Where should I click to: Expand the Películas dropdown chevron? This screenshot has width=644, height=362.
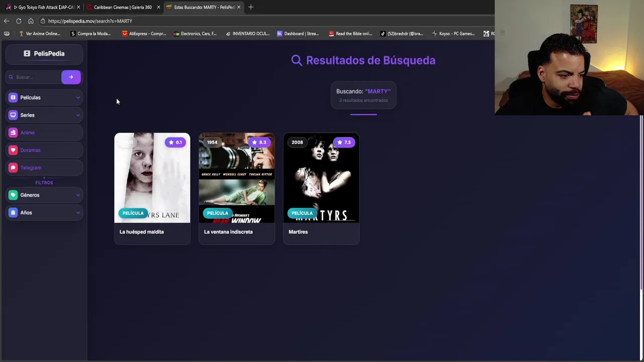tap(78, 98)
